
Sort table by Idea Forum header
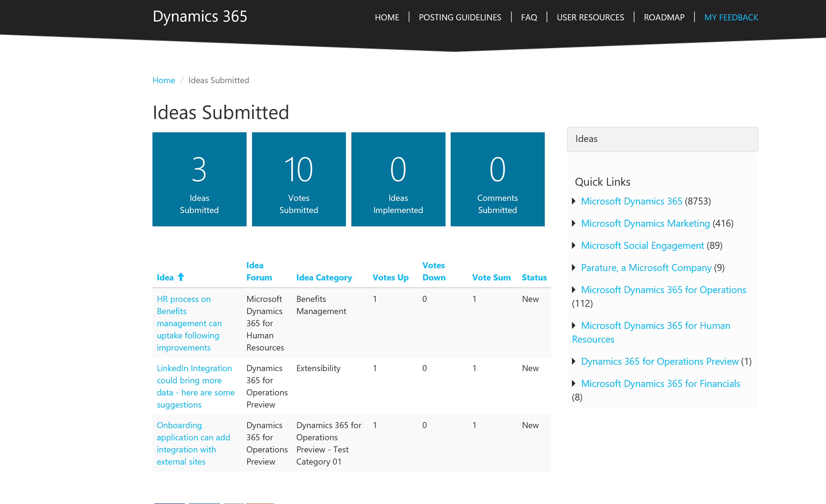tap(259, 271)
